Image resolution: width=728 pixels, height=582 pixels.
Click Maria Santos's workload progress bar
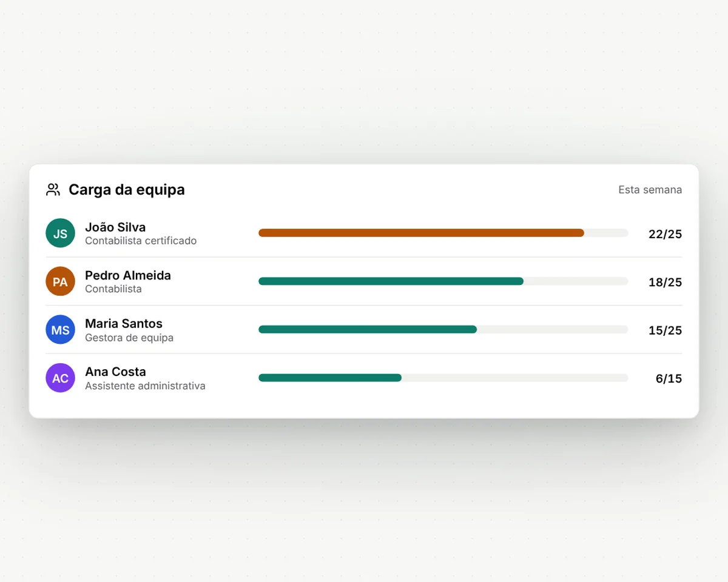[x=443, y=330]
